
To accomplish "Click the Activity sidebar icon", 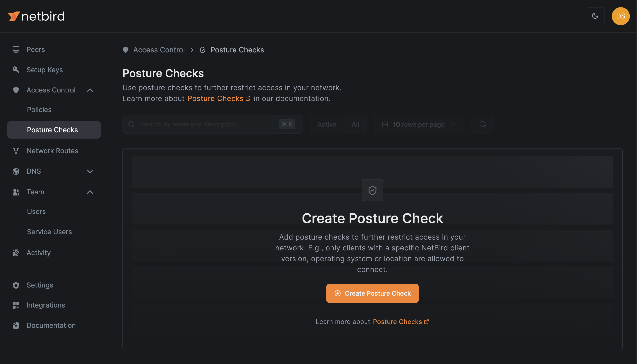I will pos(16,252).
